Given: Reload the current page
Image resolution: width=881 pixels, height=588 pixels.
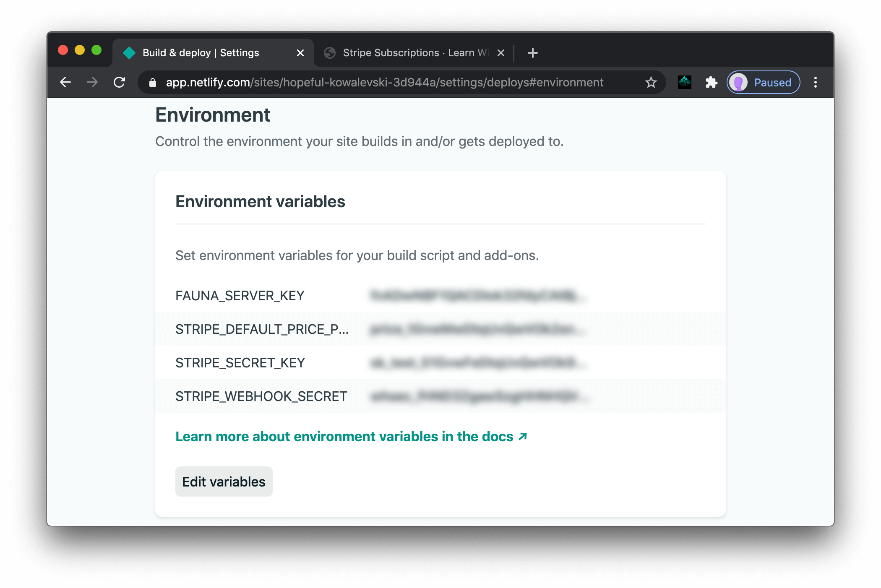Looking at the screenshot, I should coord(120,82).
